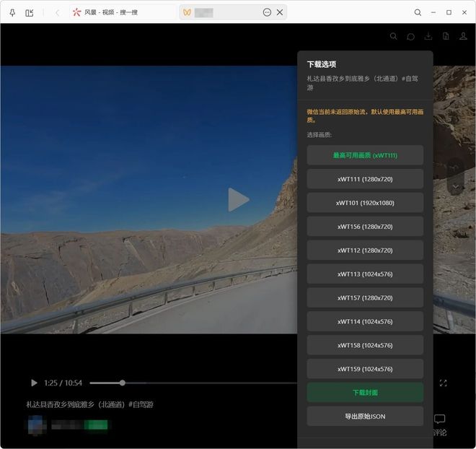The height and width of the screenshot is (449, 476).
Task: Open the more options icon on active tab
Action: coord(267,12)
